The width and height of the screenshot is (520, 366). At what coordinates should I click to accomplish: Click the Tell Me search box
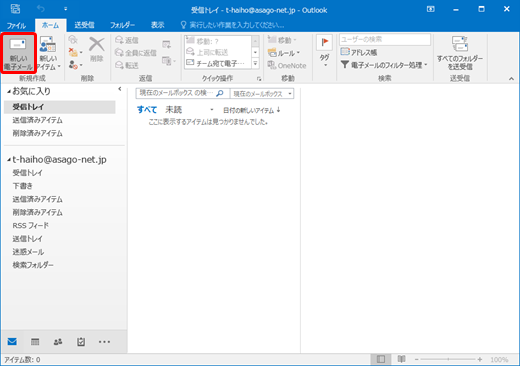[232, 25]
